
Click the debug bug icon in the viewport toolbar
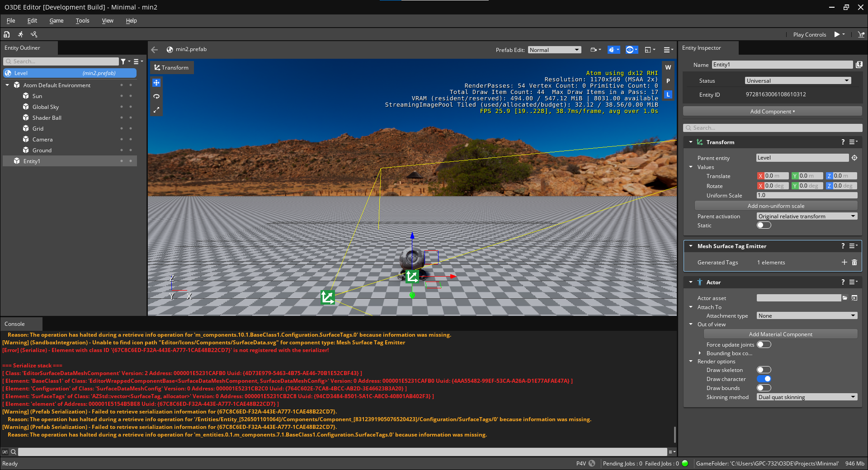click(x=613, y=50)
